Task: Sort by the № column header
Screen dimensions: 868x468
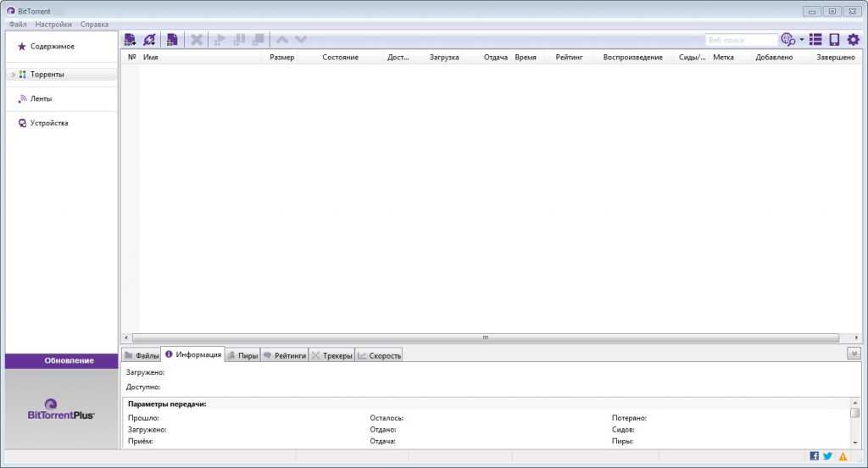Action: pyautogui.click(x=131, y=57)
